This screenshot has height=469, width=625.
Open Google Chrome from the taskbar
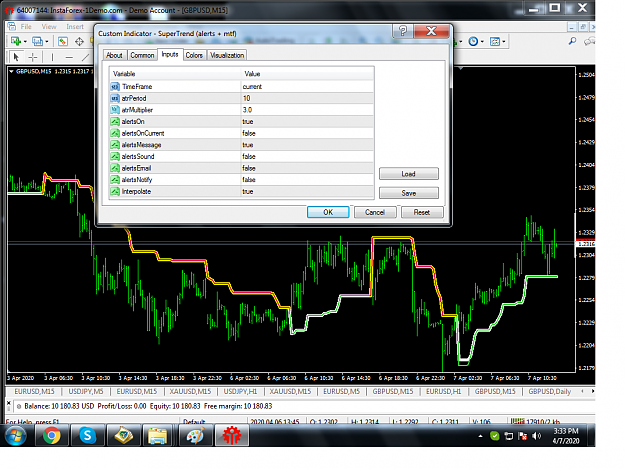[x=52, y=436]
